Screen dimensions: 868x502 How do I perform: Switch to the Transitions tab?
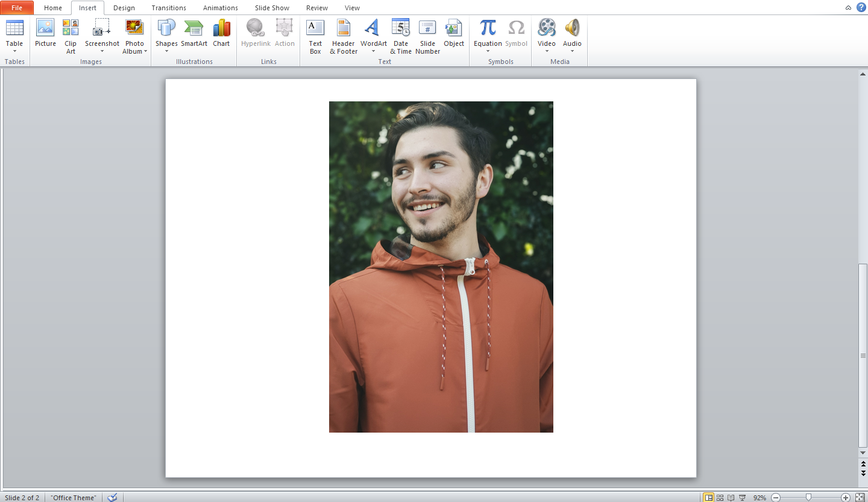[168, 8]
